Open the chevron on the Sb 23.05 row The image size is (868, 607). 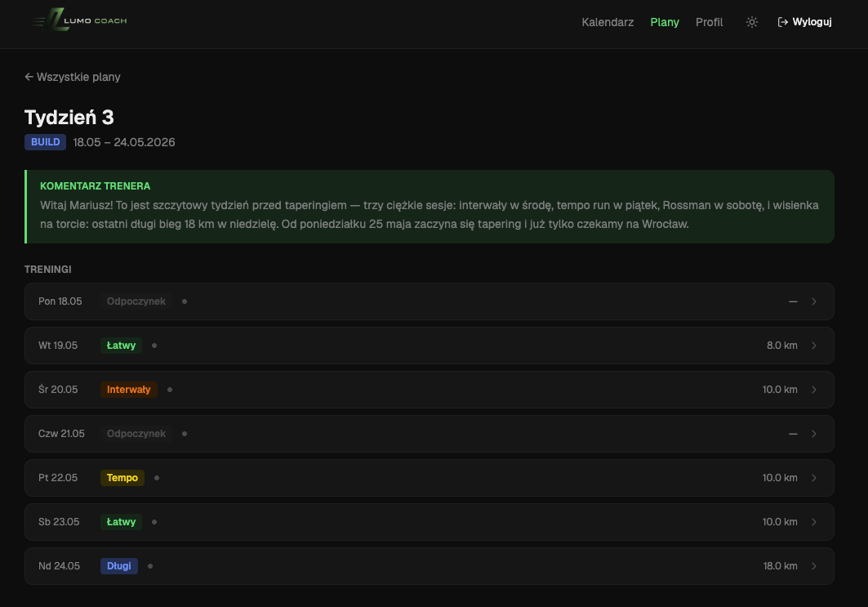(x=814, y=522)
